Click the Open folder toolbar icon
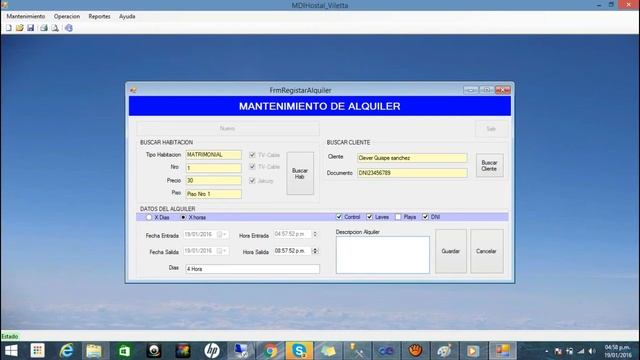640x360 pixels. coord(20,28)
